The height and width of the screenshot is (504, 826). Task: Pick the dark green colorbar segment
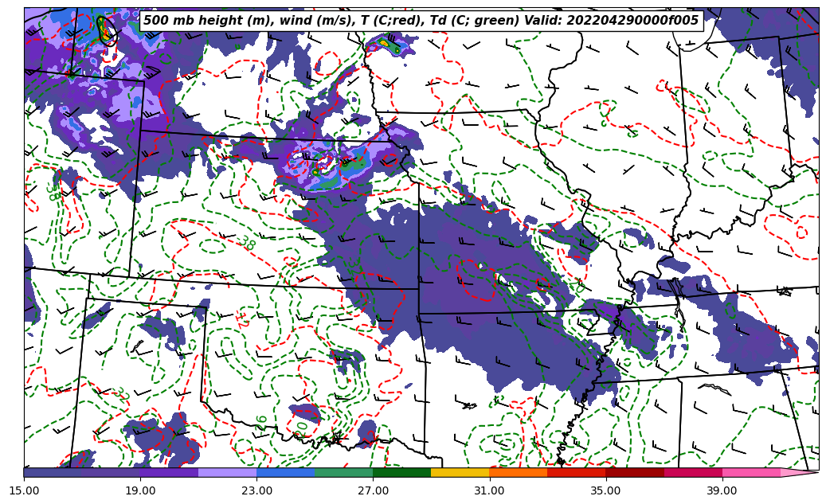pyautogui.click(x=401, y=472)
